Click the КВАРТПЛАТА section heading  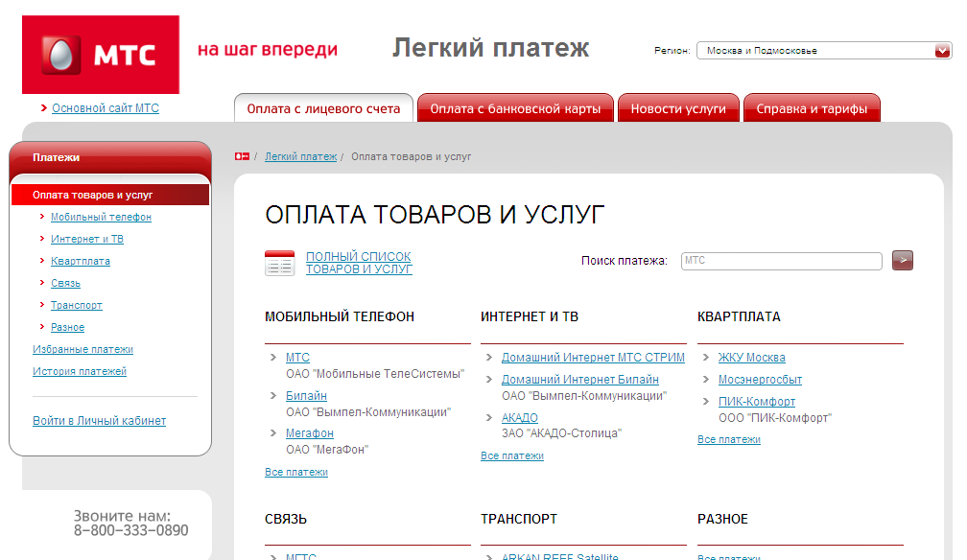pos(739,317)
